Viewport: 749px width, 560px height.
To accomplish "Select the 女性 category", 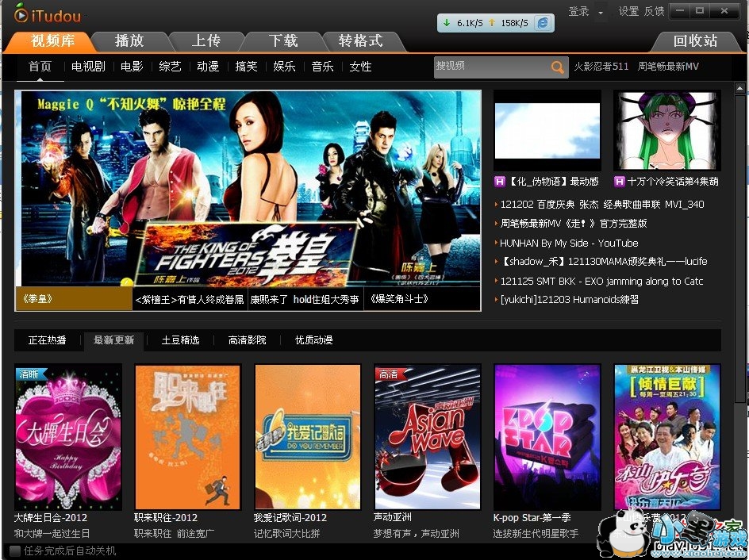I will click(360, 67).
